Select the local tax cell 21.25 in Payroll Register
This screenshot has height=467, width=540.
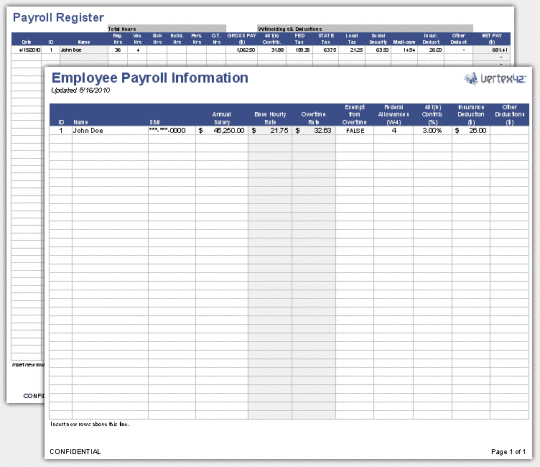[352, 50]
